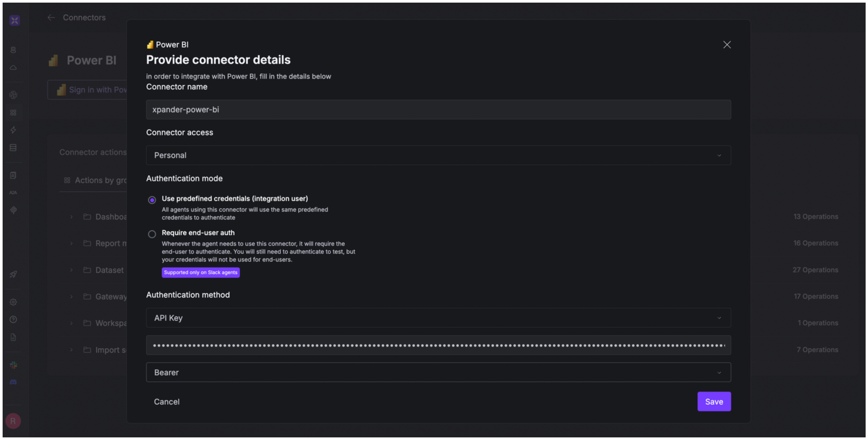Click the Supported only on Slack agents badge
This screenshot has width=868, height=440.
click(x=201, y=272)
